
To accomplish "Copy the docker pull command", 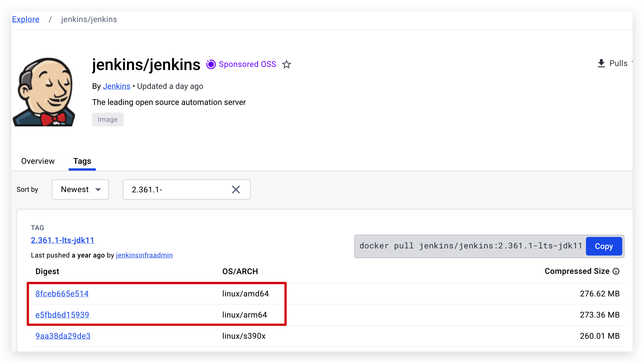I will (604, 246).
